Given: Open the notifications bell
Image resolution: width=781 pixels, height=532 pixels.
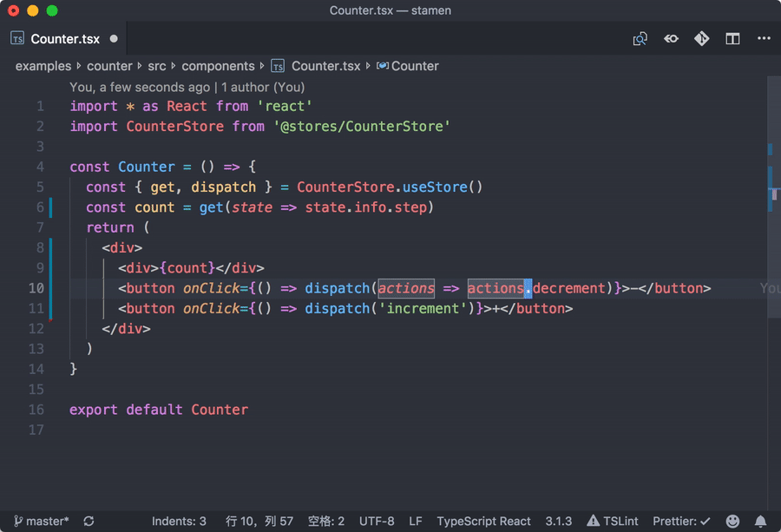Looking at the screenshot, I should pos(760,521).
